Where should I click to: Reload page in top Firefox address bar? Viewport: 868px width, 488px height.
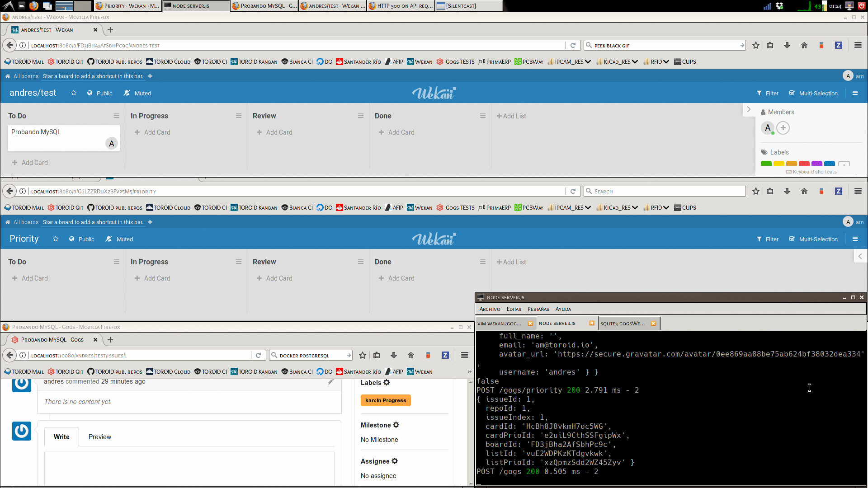click(573, 46)
